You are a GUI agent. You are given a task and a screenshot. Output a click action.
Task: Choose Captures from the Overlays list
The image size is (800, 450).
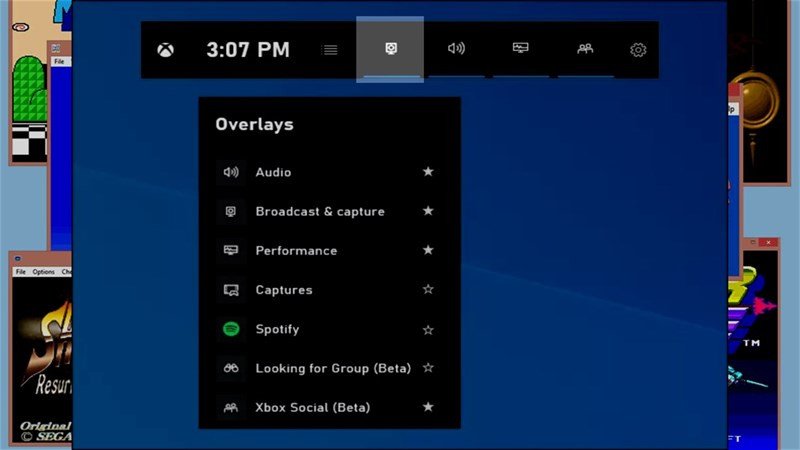[x=284, y=290]
